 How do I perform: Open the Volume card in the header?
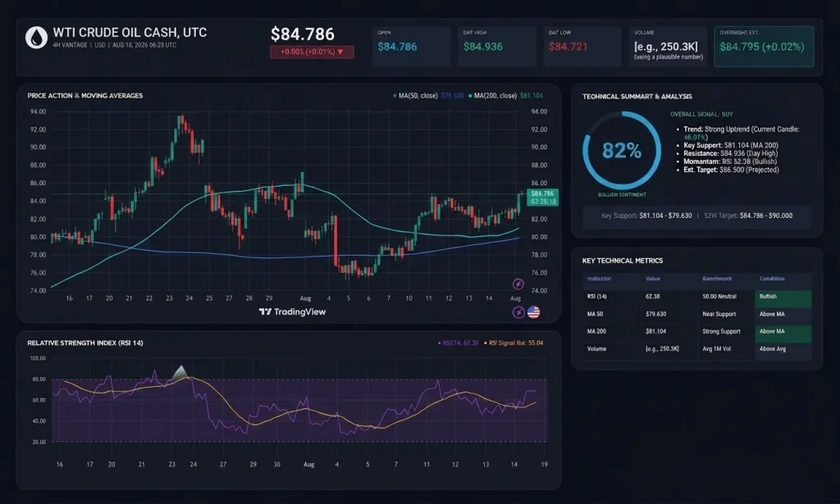[x=668, y=47]
